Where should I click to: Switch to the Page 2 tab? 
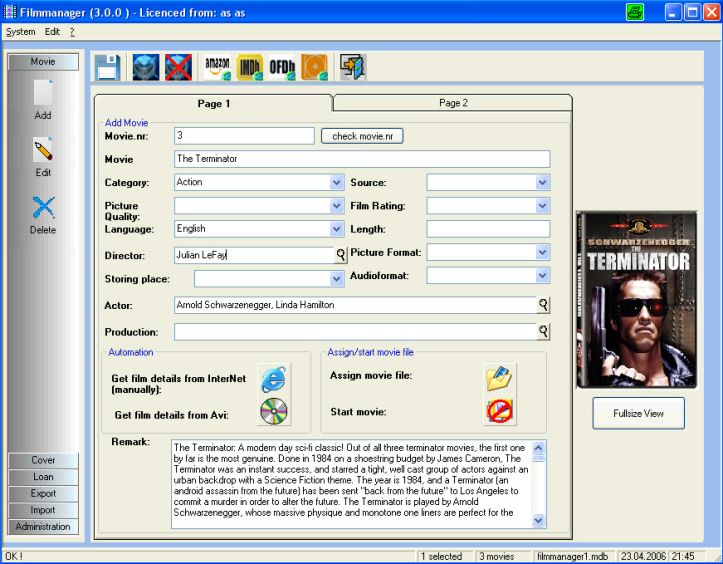pos(452,103)
